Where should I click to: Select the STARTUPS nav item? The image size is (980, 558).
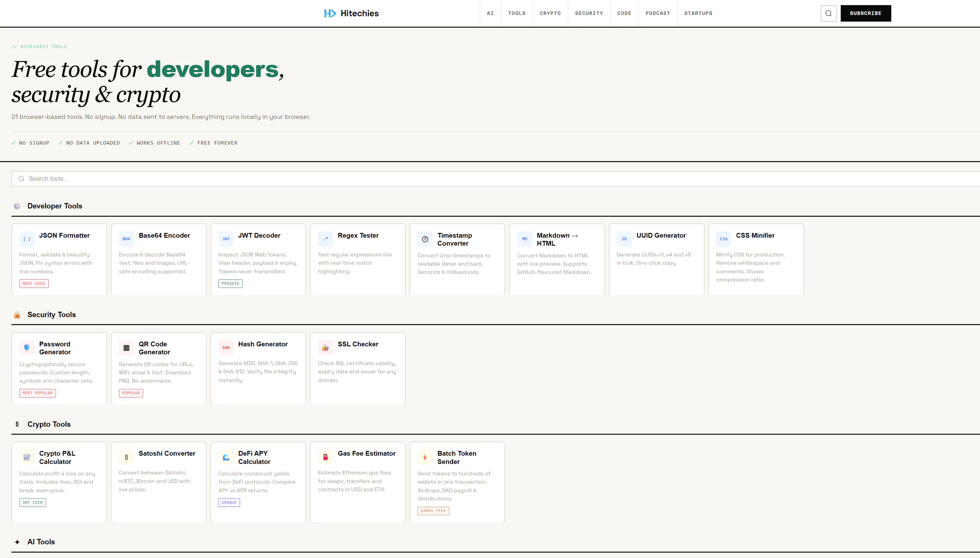click(698, 13)
